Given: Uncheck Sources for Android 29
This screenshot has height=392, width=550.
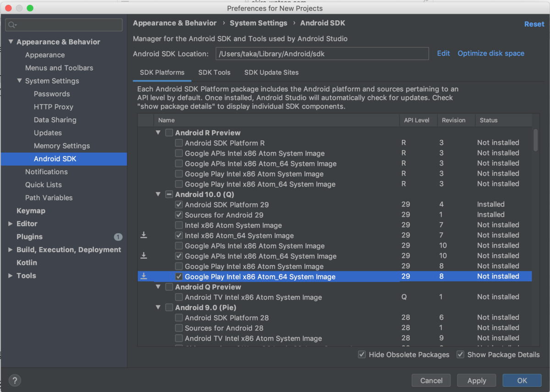Looking at the screenshot, I should pyautogui.click(x=179, y=215).
